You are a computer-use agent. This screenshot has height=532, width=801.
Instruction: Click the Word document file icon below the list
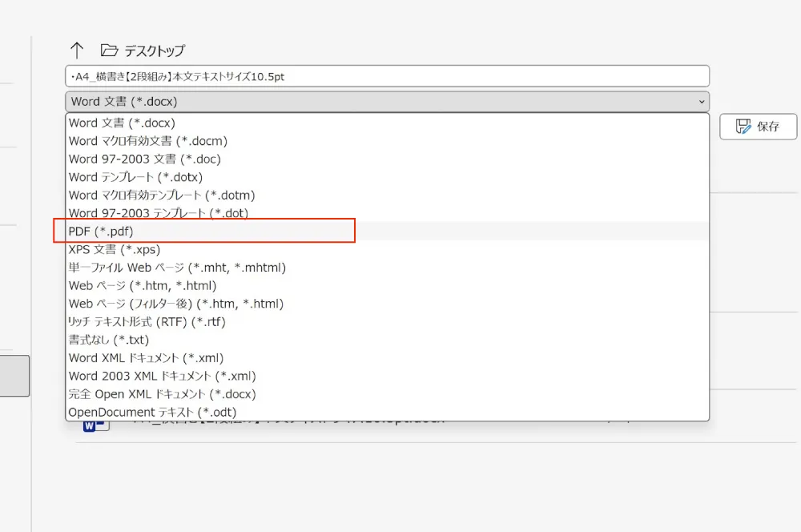pyautogui.click(x=95, y=425)
